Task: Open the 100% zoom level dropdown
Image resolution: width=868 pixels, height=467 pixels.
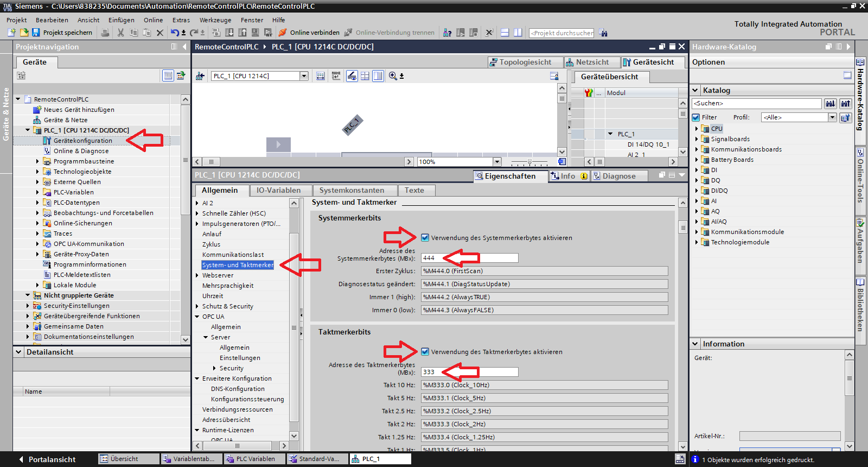Action: (496, 162)
